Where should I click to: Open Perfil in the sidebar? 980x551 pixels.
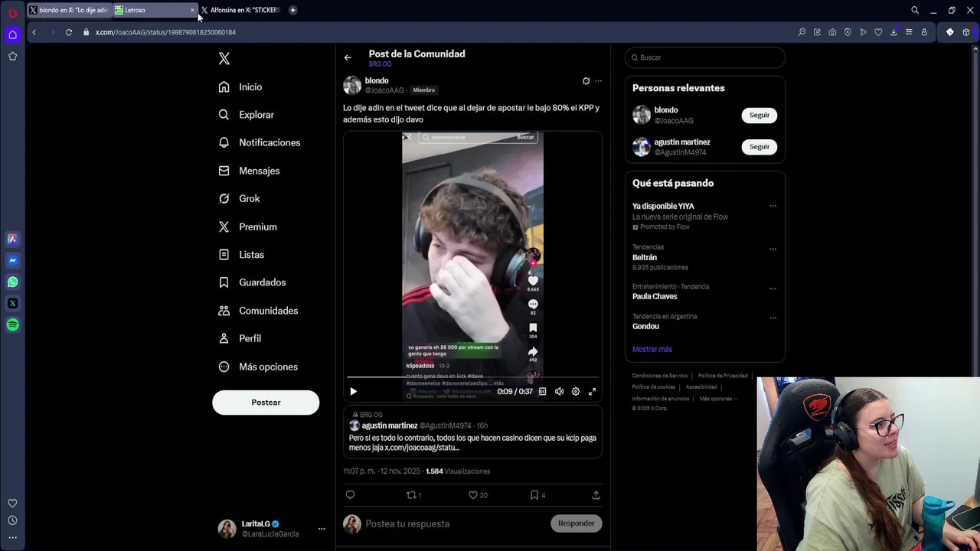point(240,338)
